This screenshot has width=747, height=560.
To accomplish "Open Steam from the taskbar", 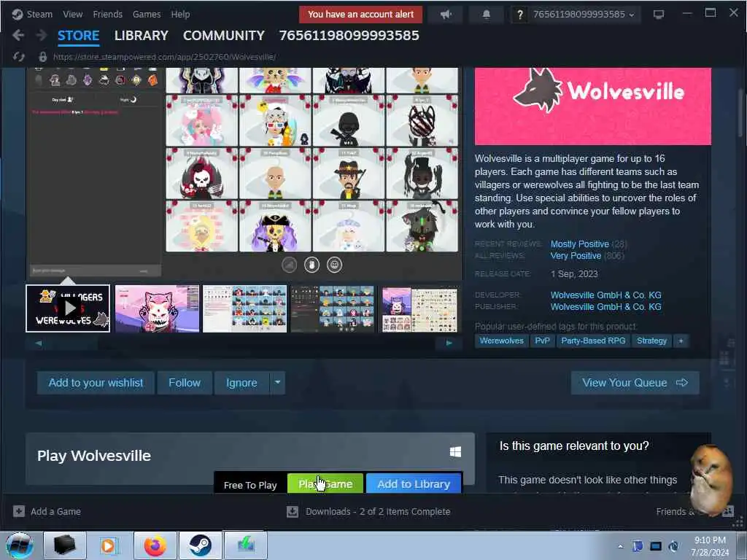I will (201, 545).
